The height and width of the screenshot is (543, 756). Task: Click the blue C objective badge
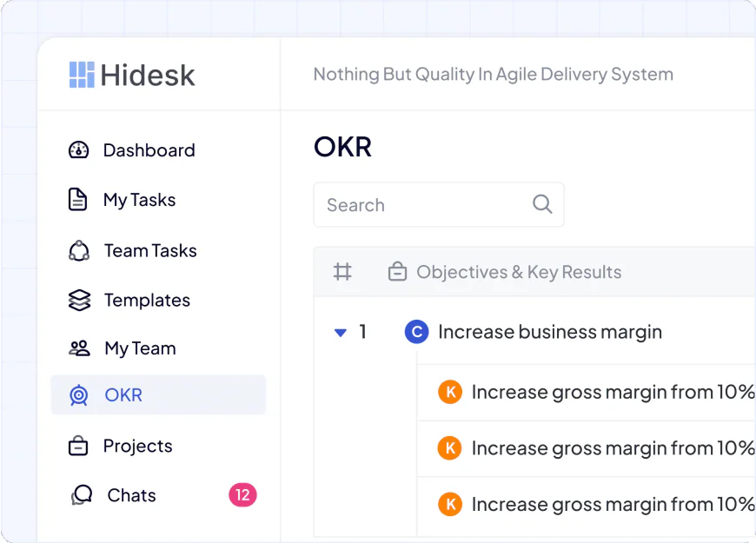[x=417, y=332]
